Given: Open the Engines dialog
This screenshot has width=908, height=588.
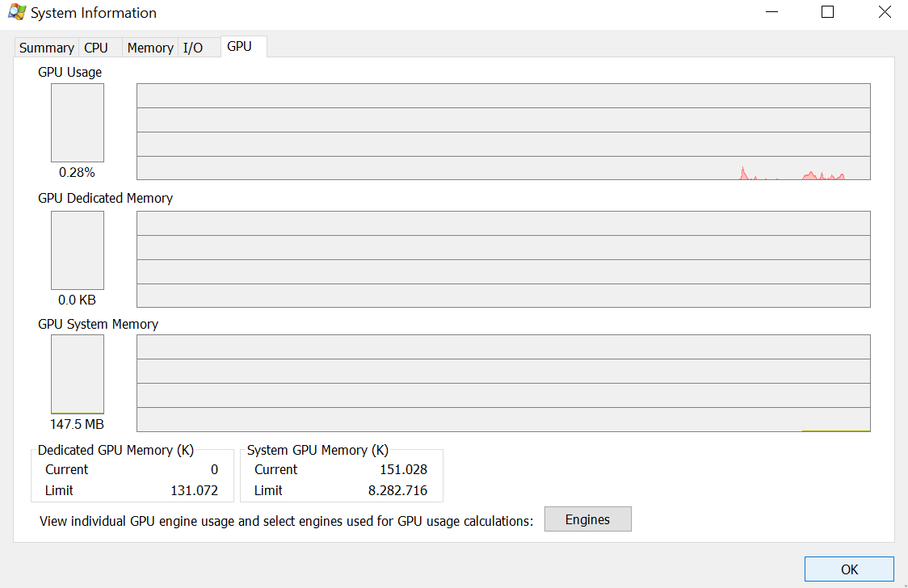Looking at the screenshot, I should (588, 519).
